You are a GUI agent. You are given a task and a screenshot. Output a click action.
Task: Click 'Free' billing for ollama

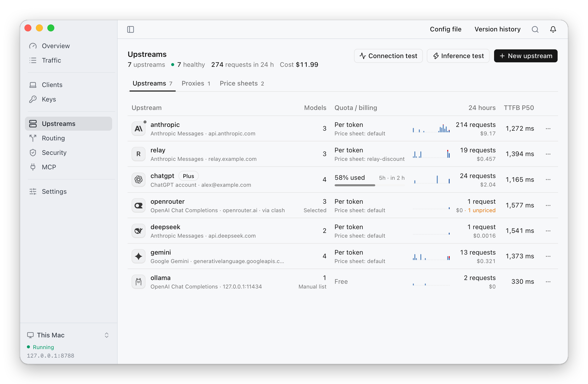coord(341,282)
